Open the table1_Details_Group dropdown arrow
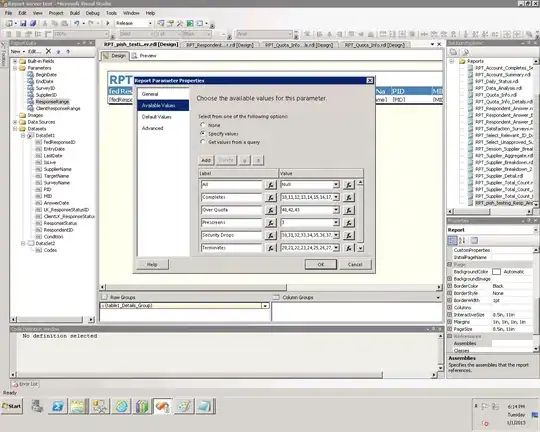The image size is (540, 432). pos(265,306)
